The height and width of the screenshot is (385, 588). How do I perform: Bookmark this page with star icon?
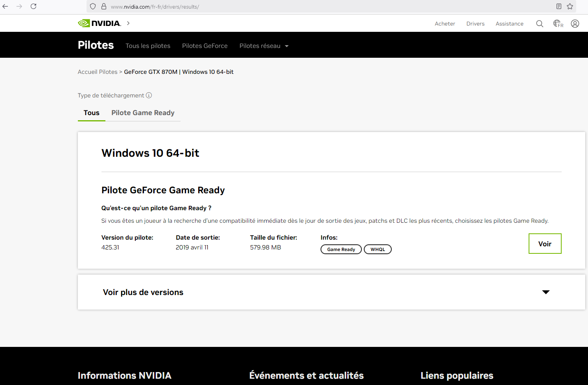tap(570, 6)
